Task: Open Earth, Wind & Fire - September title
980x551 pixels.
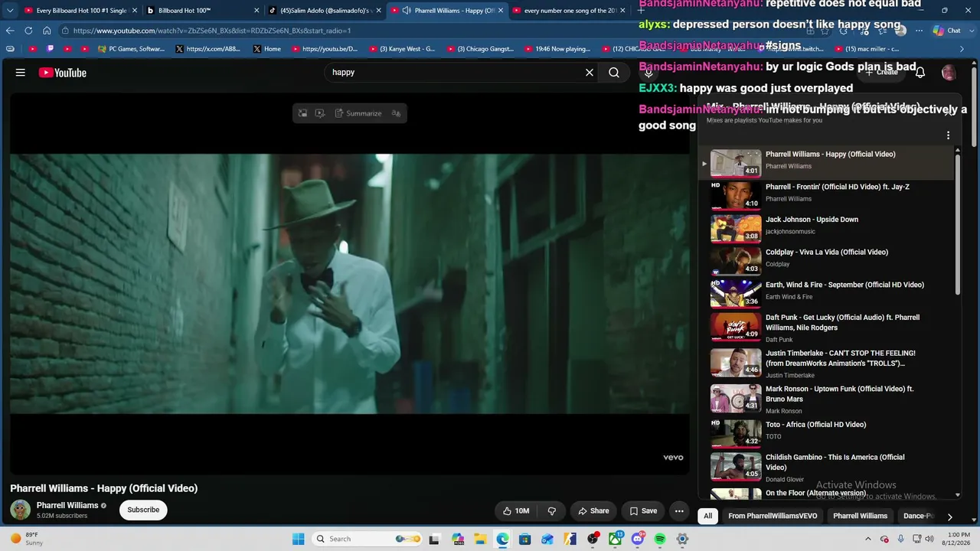Action: coord(844,285)
